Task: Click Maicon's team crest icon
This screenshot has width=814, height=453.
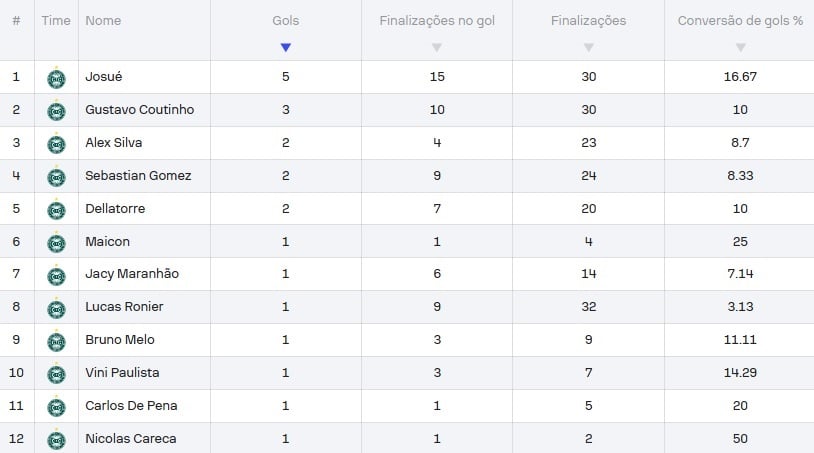Action: 56,243
